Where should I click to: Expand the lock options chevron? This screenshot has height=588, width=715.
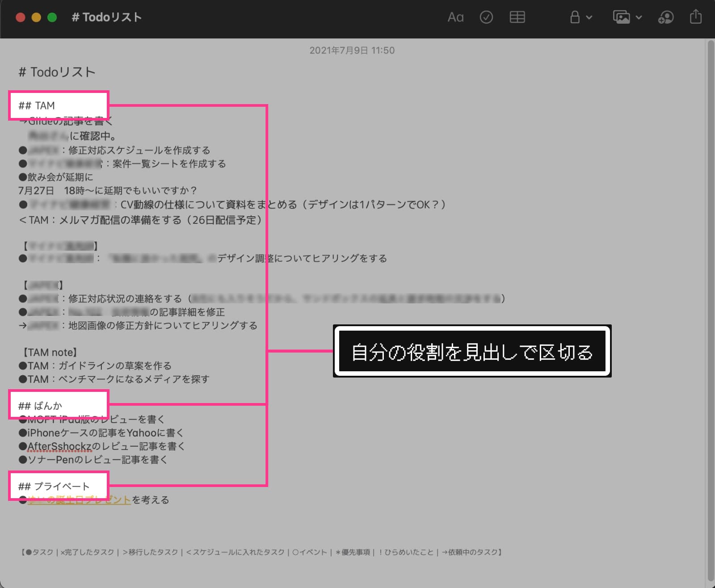589,18
